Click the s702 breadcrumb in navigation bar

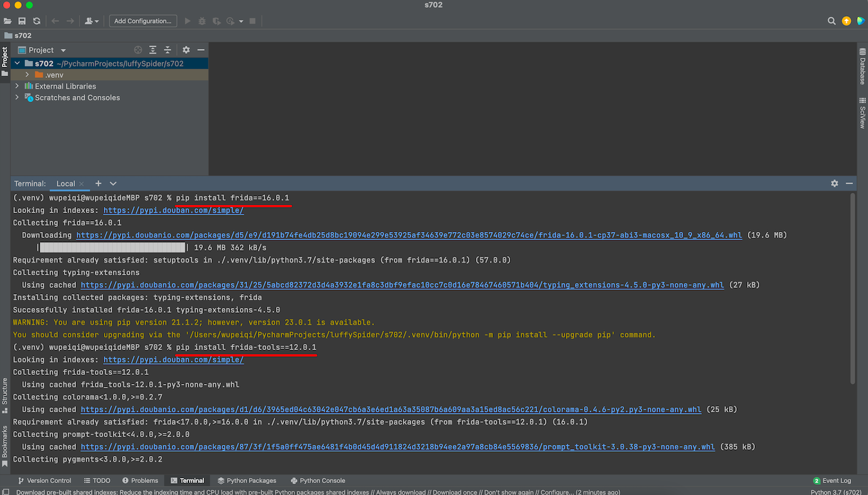(18, 36)
